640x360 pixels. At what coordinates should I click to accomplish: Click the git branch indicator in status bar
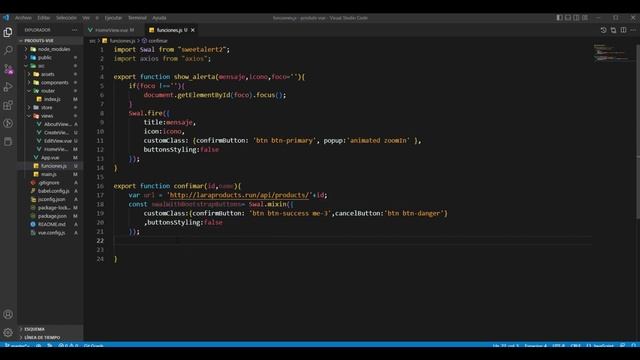pyautogui.click(x=17, y=346)
